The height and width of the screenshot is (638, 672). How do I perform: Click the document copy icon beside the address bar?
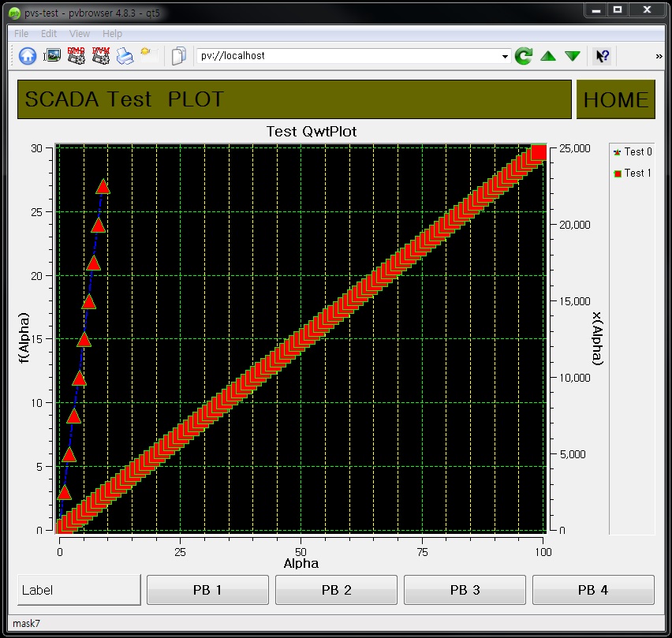[x=177, y=55]
